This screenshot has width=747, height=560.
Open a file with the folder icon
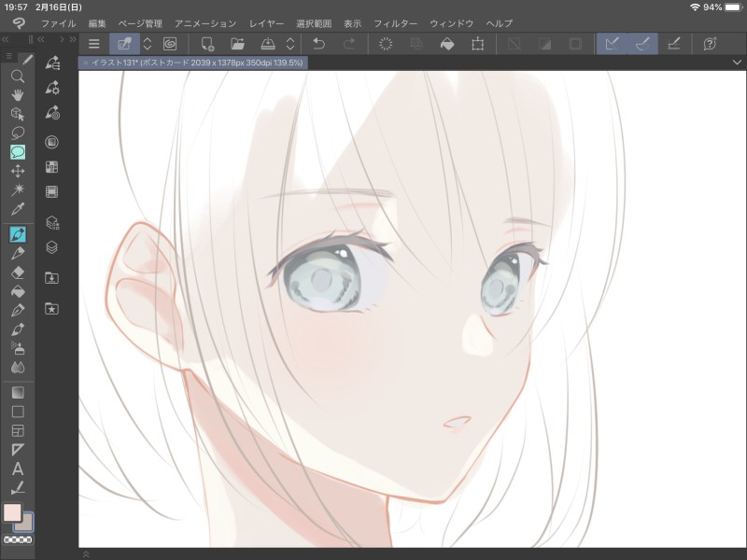[237, 44]
